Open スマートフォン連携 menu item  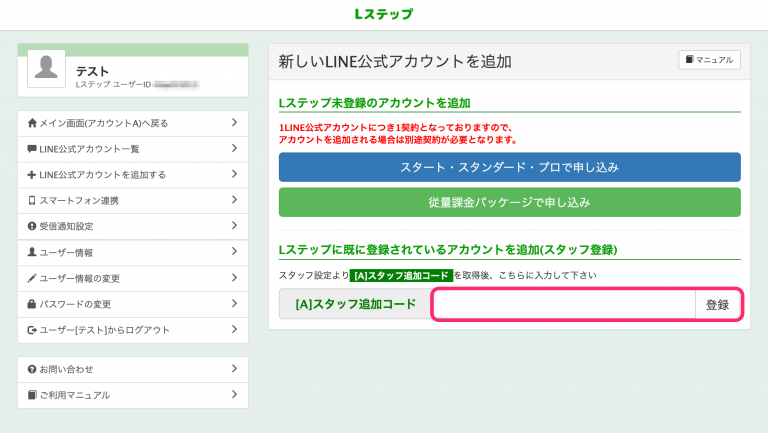(133, 200)
